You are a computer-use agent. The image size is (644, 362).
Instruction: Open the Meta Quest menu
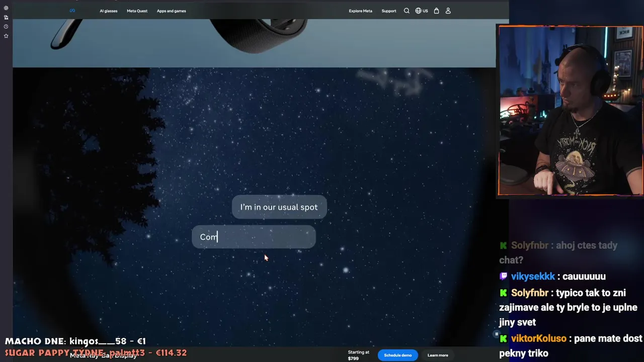(137, 11)
